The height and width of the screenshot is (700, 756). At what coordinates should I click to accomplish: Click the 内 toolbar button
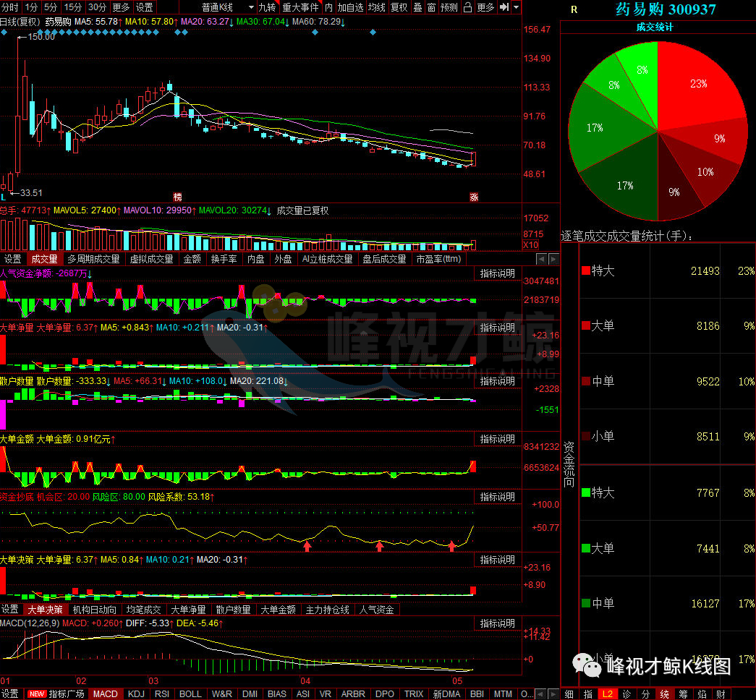pos(329,7)
